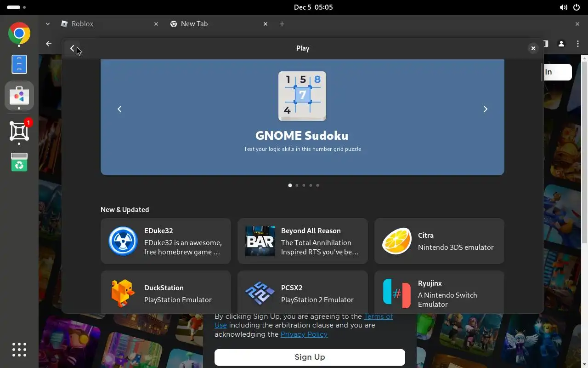Open the PCSX2 app card
588x368 pixels.
pyautogui.click(x=303, y=293)
